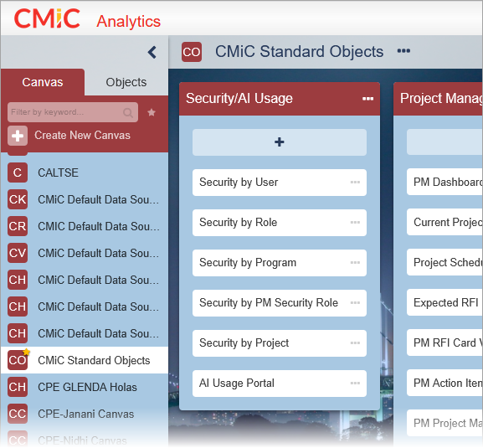Screen dimensions: 483x448
Task: Focus the Filter by keyword field
Action: click(73, 112)
